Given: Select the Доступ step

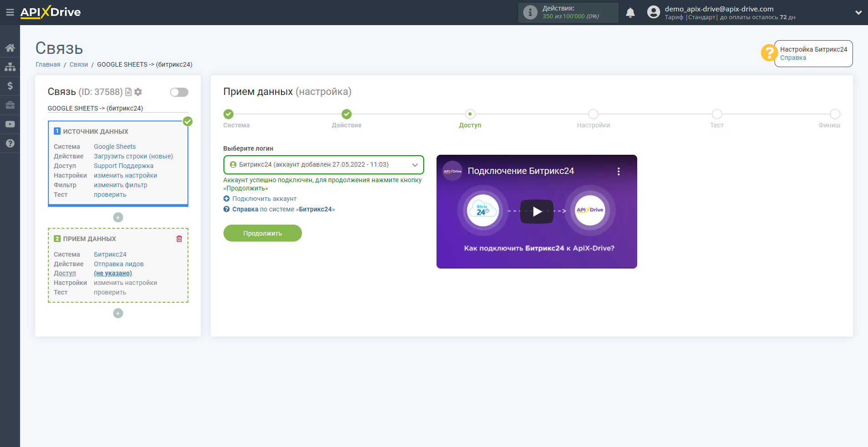Looking at the screenshot, I should click(470, 114).
